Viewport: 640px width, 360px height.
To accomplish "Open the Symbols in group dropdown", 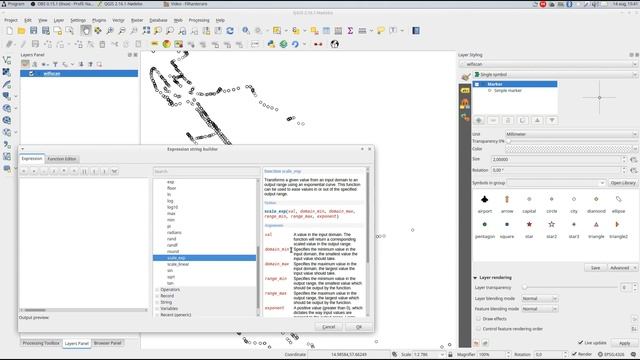I will (556, 183).
